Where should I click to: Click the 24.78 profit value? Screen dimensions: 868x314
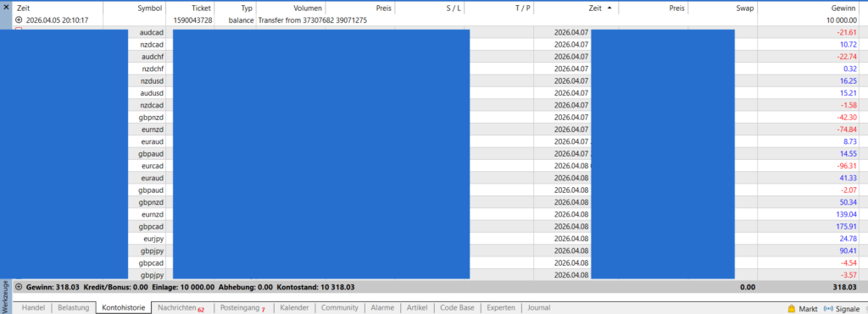[848, 239]
